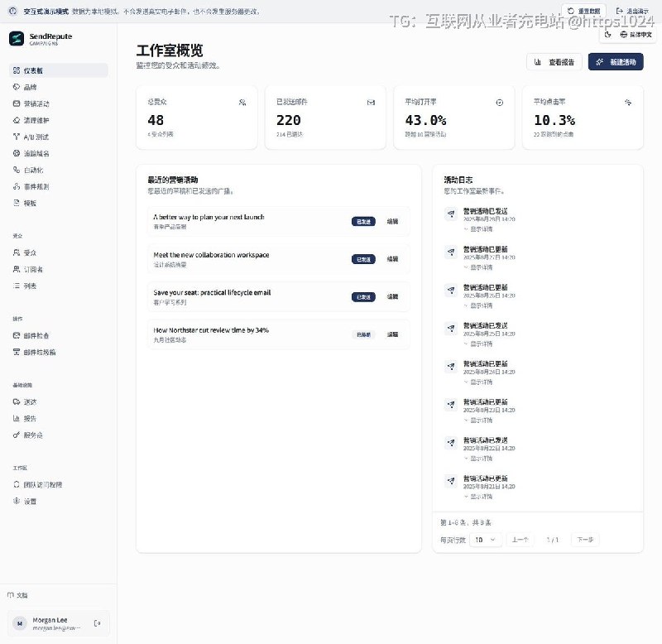Expand 显示详情 for the 8月26日 log entry
This screenshot has height=644, width=662.
tap(478, 305)
